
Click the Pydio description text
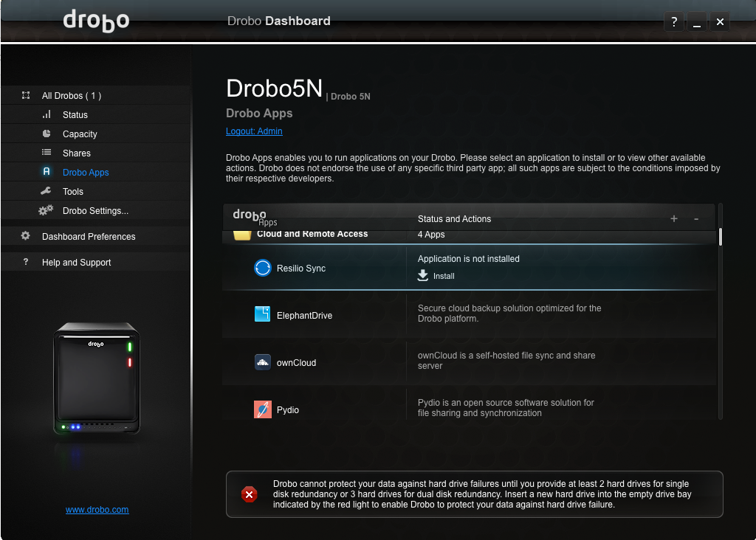(x=505, y=407)
